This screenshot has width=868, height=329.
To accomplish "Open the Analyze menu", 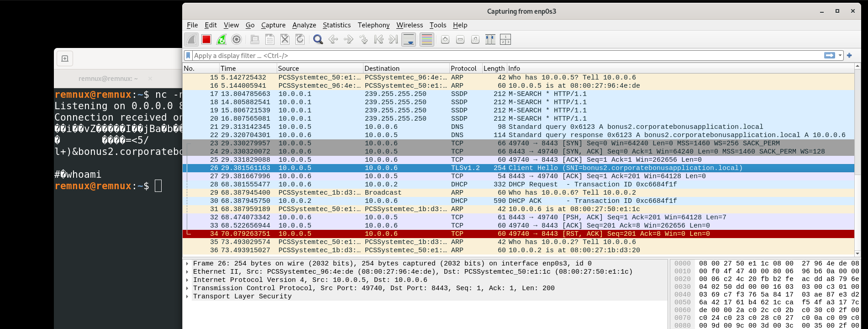I will coord(304,25).
